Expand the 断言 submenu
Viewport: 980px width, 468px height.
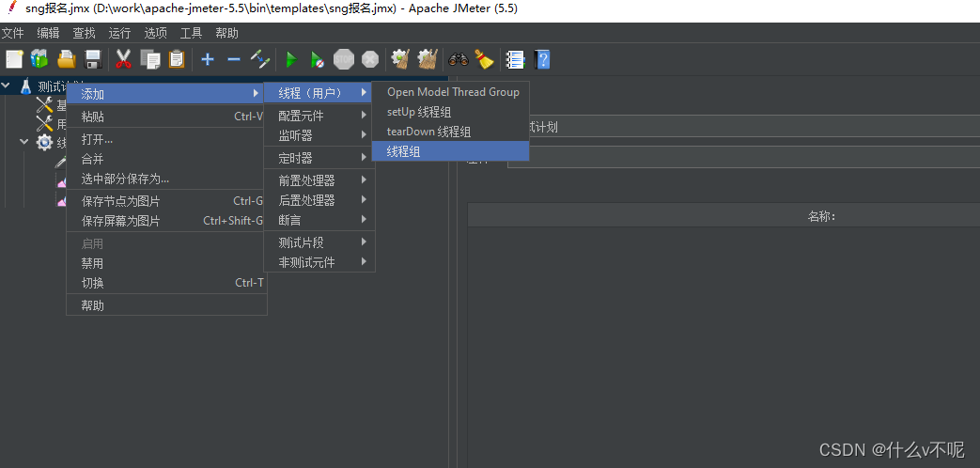(319, 220)
